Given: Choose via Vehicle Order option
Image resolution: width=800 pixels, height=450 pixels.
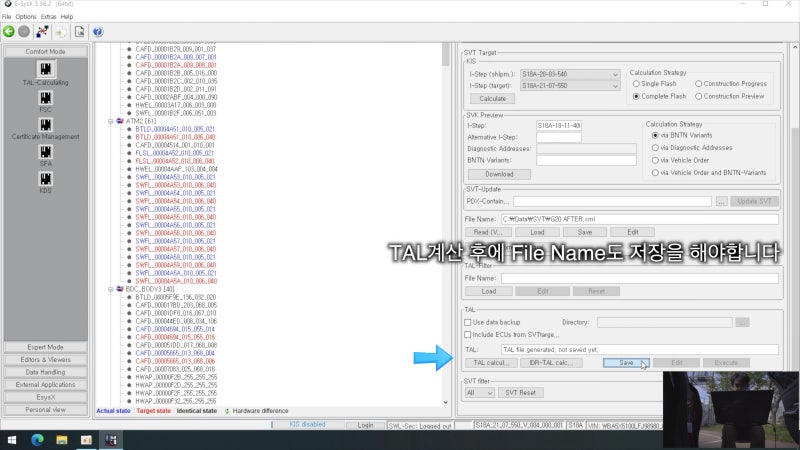Looking at the screenshot, I should pyautogui.click(x=655, y=160).
